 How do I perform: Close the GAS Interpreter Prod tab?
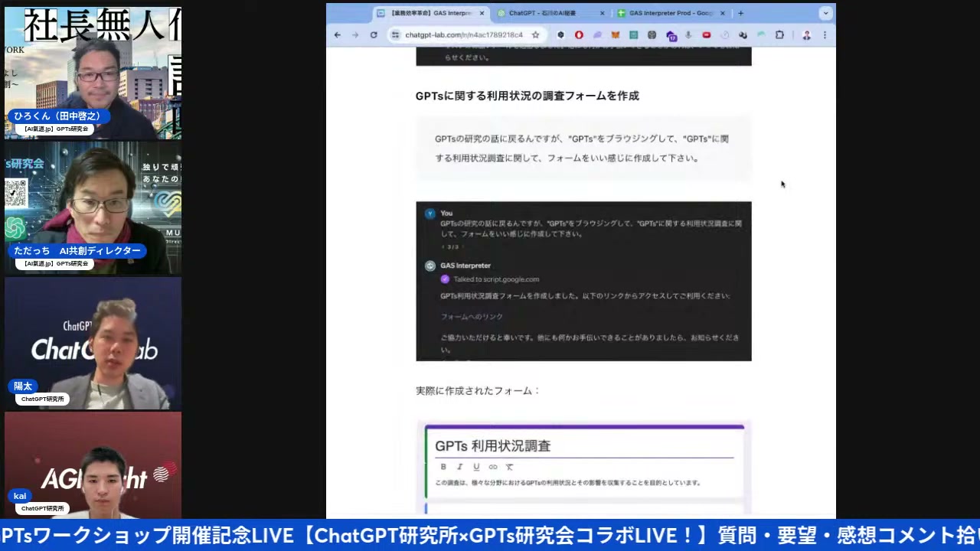pyautogui.click(x=722, y=13)
